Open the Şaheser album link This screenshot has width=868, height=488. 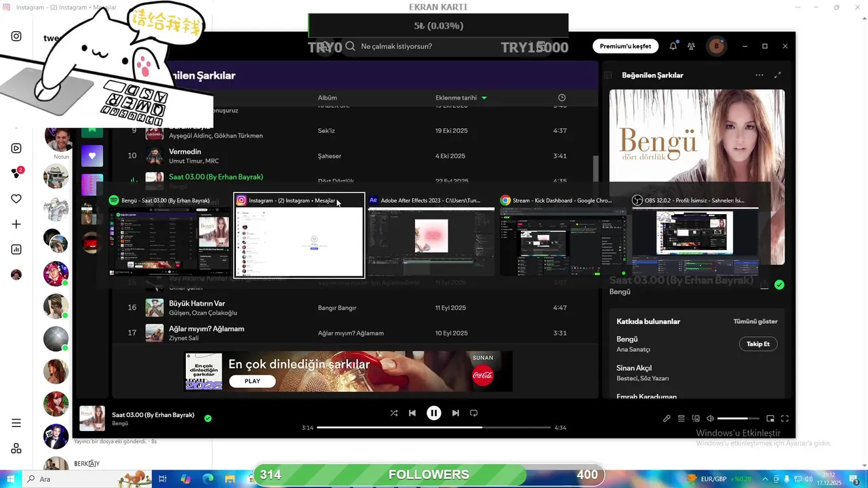[x=330, y=156]
